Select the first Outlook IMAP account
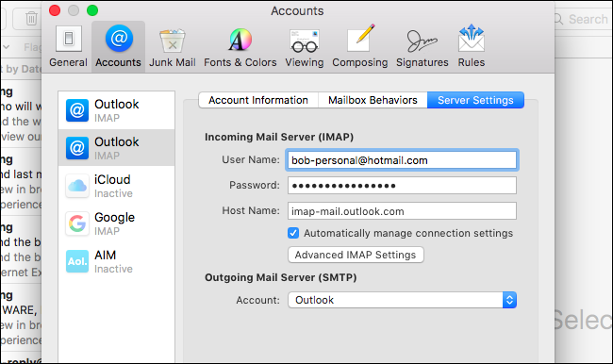This screenshot has height=364, width=613. (x=117, y=110)
